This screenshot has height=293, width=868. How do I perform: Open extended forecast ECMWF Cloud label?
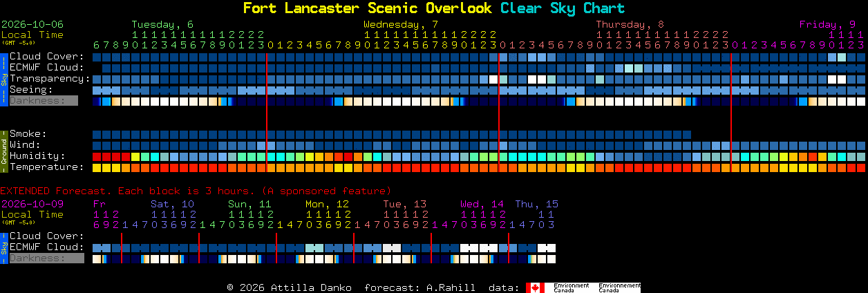(x=47, y=247)
